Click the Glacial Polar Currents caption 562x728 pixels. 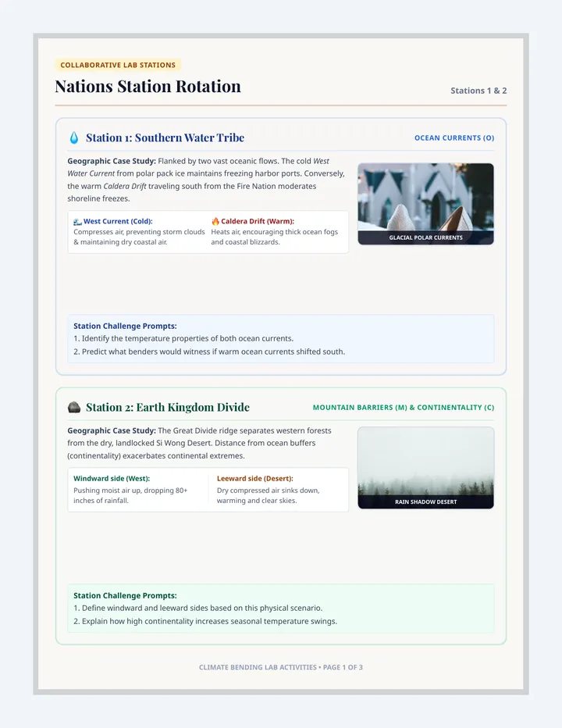[425, 237]
